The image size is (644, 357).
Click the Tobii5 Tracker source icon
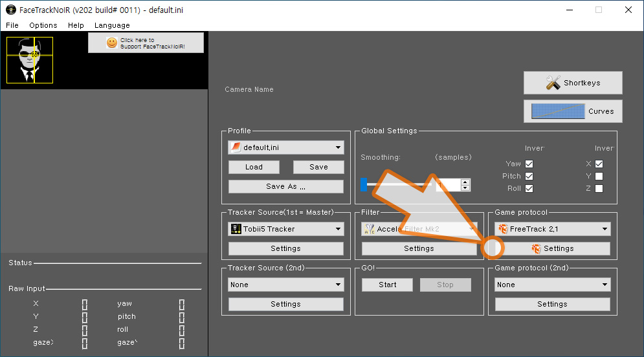click(236, 229)
